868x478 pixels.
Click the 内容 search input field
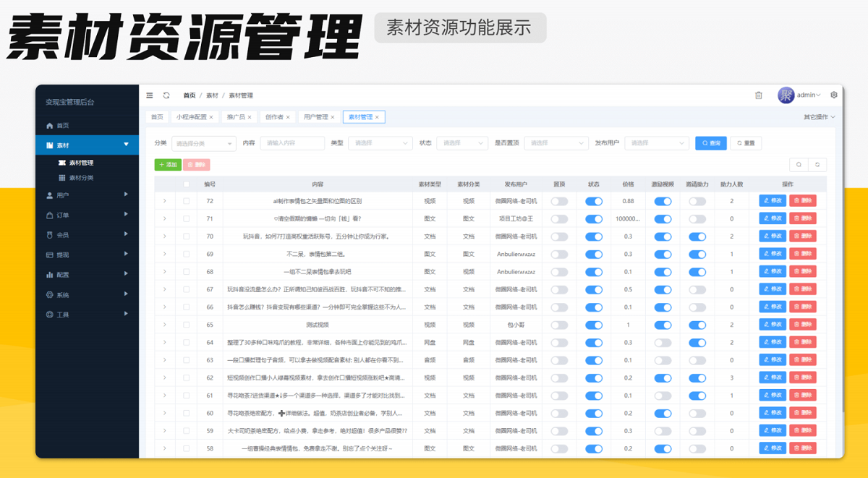coord(292,143)
